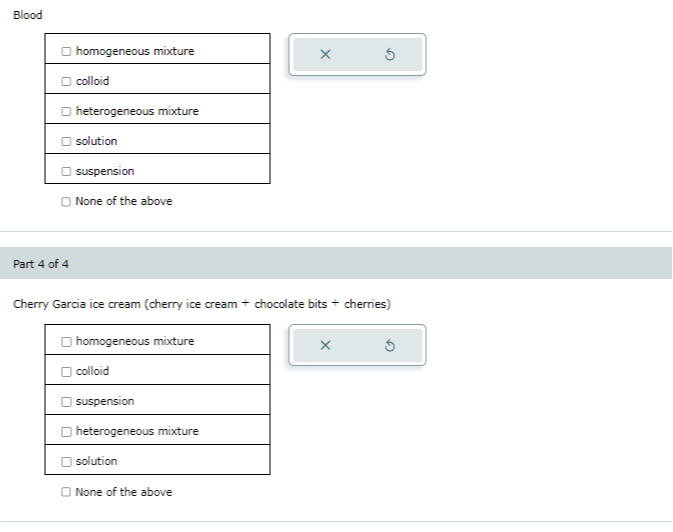Screen dimensions: 673x532
Task: Tick colloid for Cherry Garcia ice cream
Action: 66,371
